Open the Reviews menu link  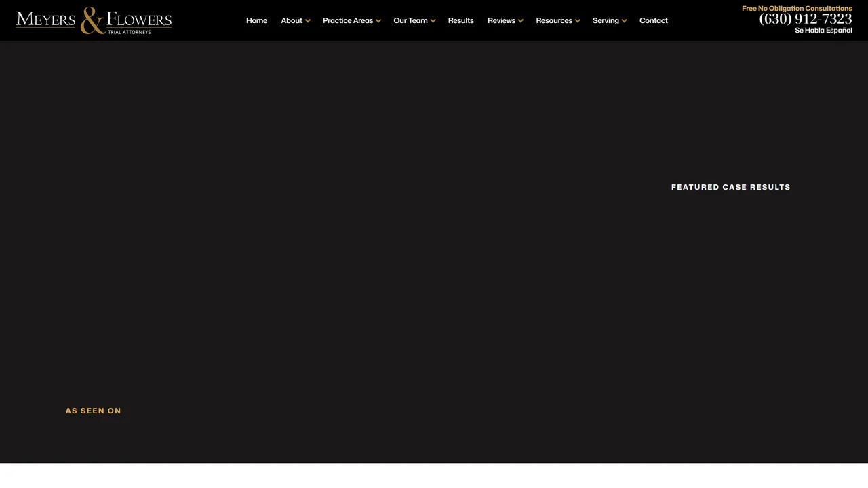point(501,20)
